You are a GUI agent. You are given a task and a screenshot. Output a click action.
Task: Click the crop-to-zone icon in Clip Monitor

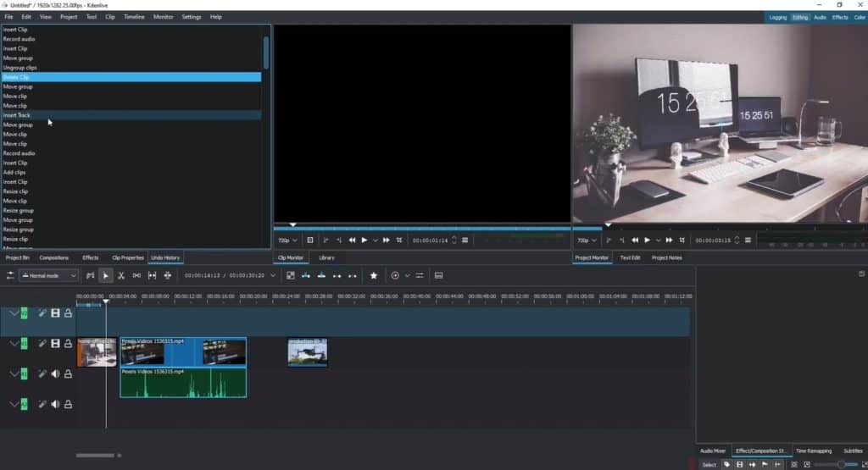399,241
